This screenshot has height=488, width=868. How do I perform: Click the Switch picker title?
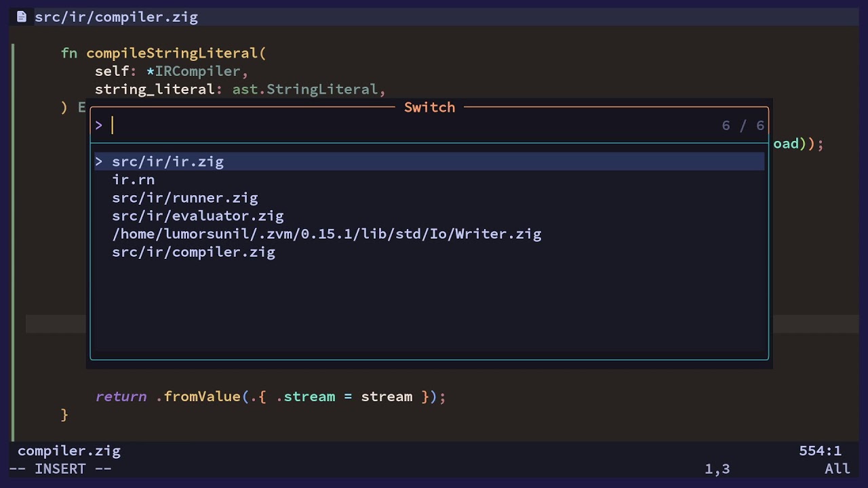point(429,107)
